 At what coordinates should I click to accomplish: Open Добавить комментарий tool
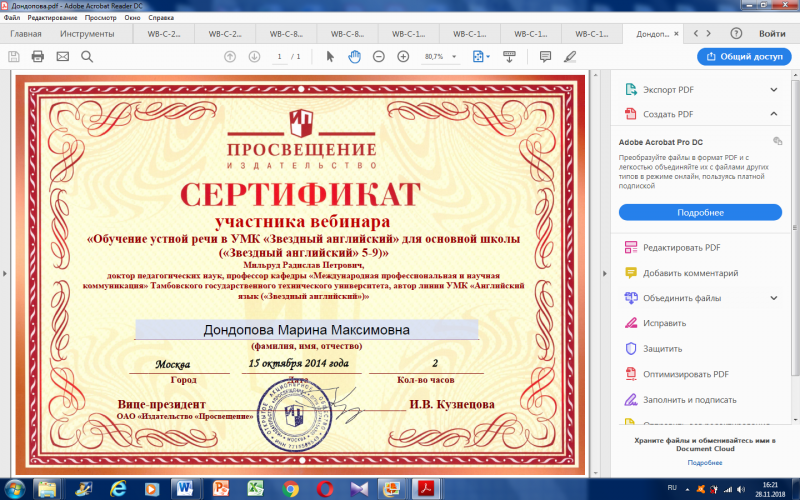681,273
